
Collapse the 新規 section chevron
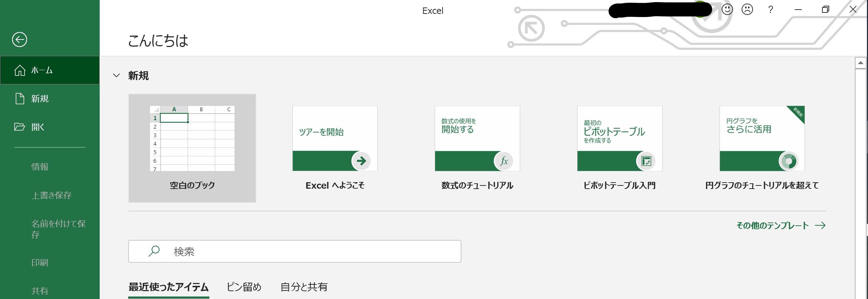click(116, 75)
